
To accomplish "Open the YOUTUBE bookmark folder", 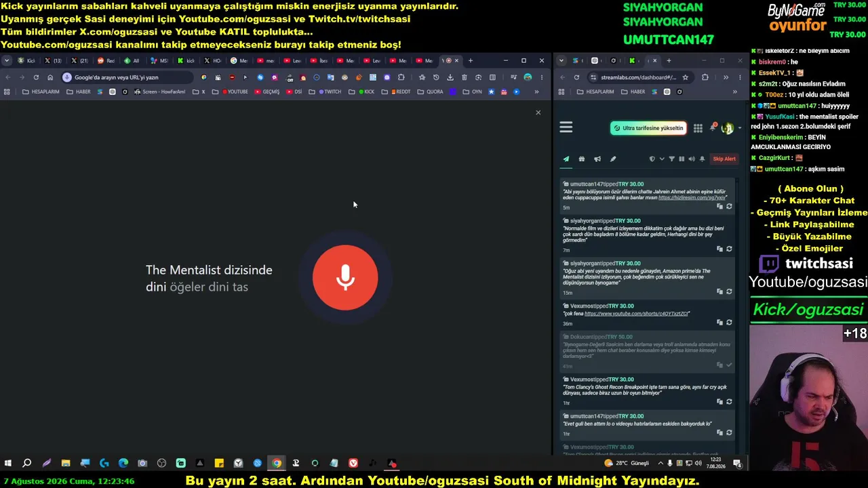I will point(235,91).
